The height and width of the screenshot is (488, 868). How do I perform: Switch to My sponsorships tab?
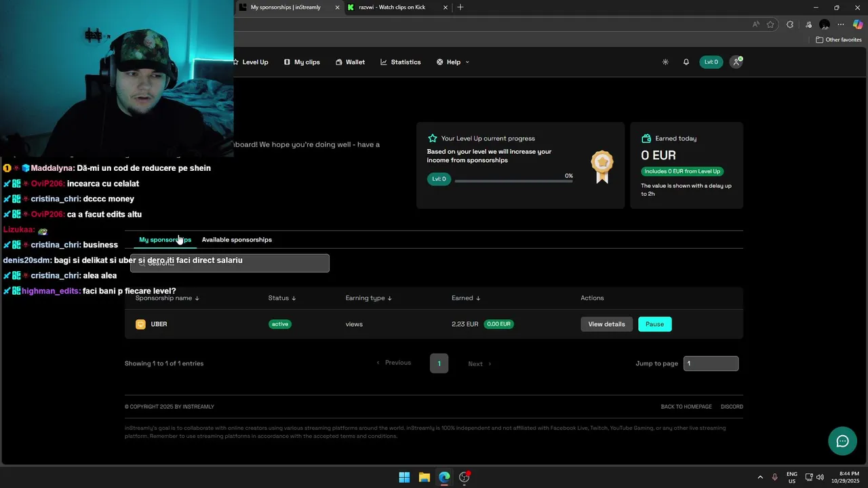click(165, 239)
